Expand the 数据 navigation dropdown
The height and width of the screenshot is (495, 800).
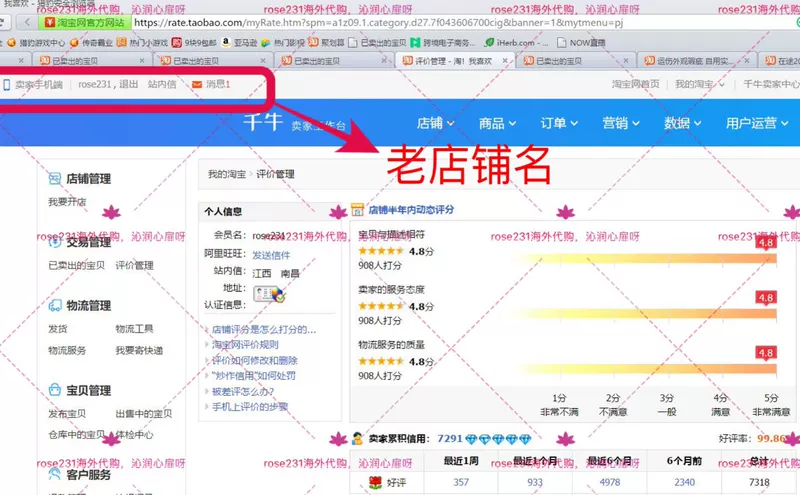pos(682,123)
